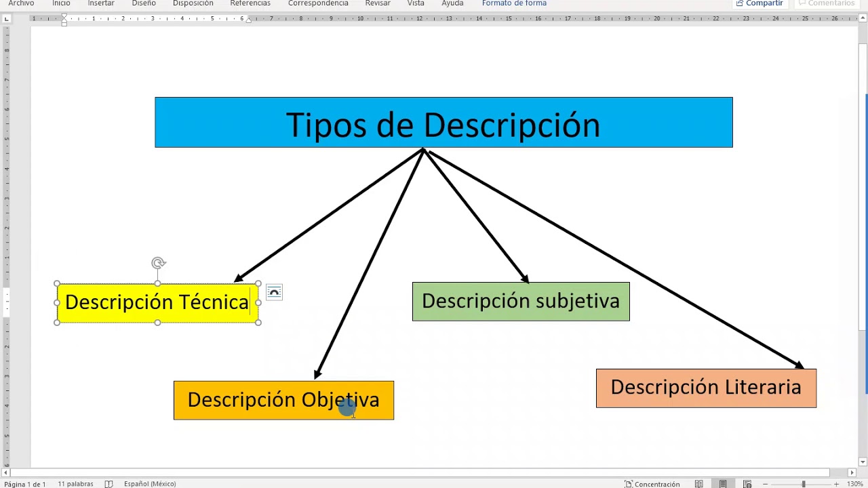
Task: Open layout options icon beside yellow box
Action: [274, 292]
